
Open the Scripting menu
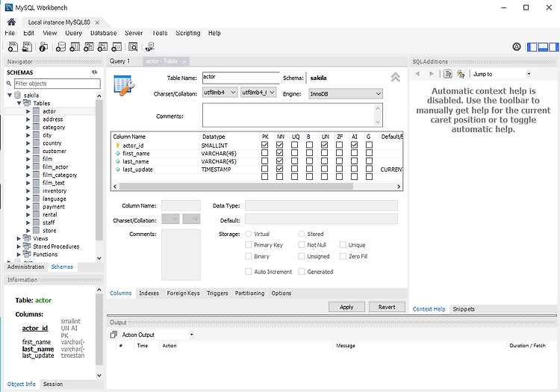click(x=188, y=33)
